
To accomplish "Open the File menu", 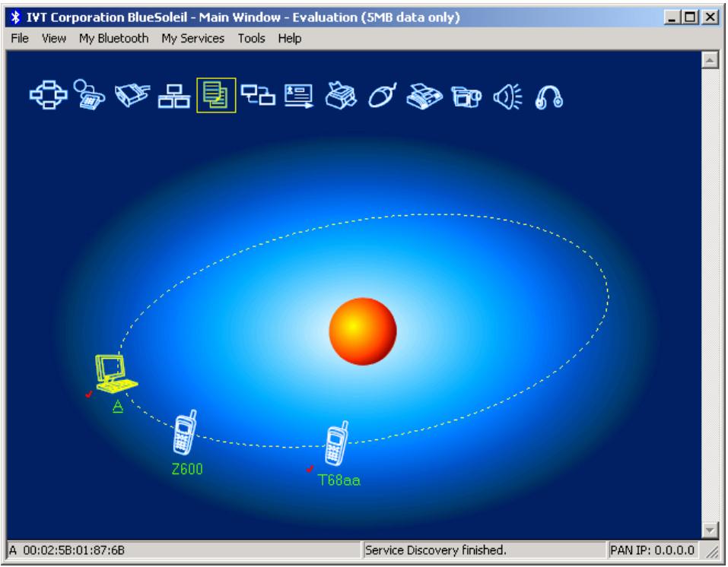I will click(x=20, y=38).
